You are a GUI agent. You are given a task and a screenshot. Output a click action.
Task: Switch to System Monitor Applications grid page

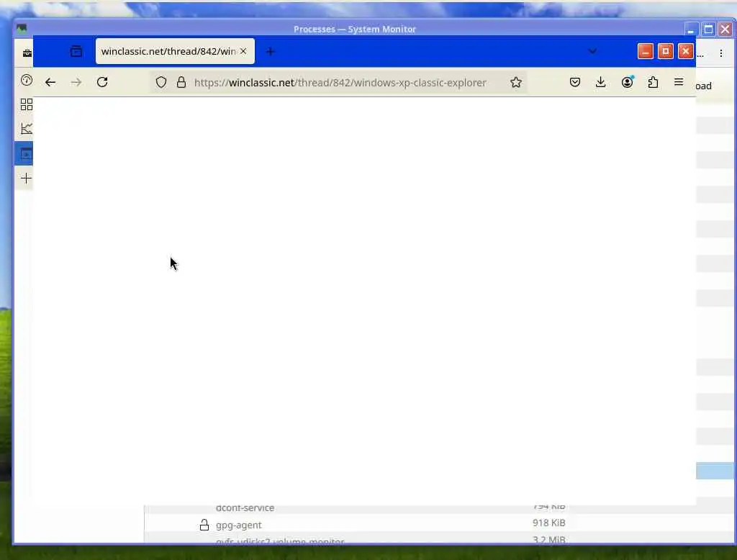pos(27,104)
